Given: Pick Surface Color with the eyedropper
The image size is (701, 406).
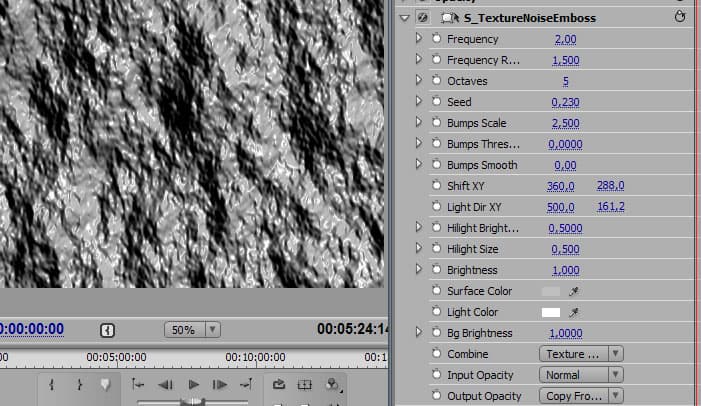Looking at the screenshot, I should click(576, 291).
